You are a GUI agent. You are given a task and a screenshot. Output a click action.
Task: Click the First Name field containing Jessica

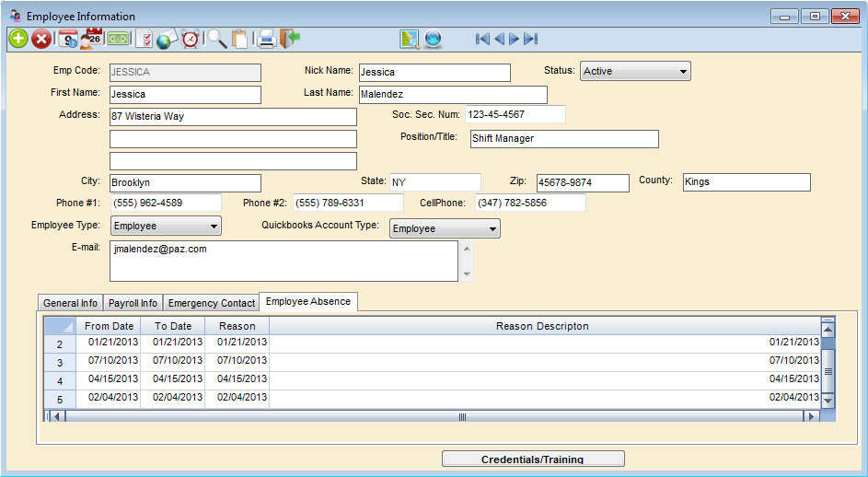click(185, 95)
